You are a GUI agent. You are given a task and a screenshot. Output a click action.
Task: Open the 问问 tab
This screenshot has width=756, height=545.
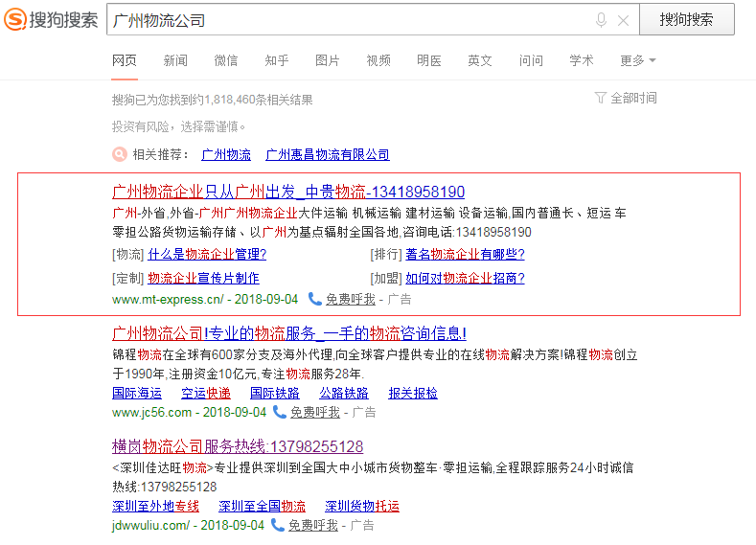[x=531, y=60]
